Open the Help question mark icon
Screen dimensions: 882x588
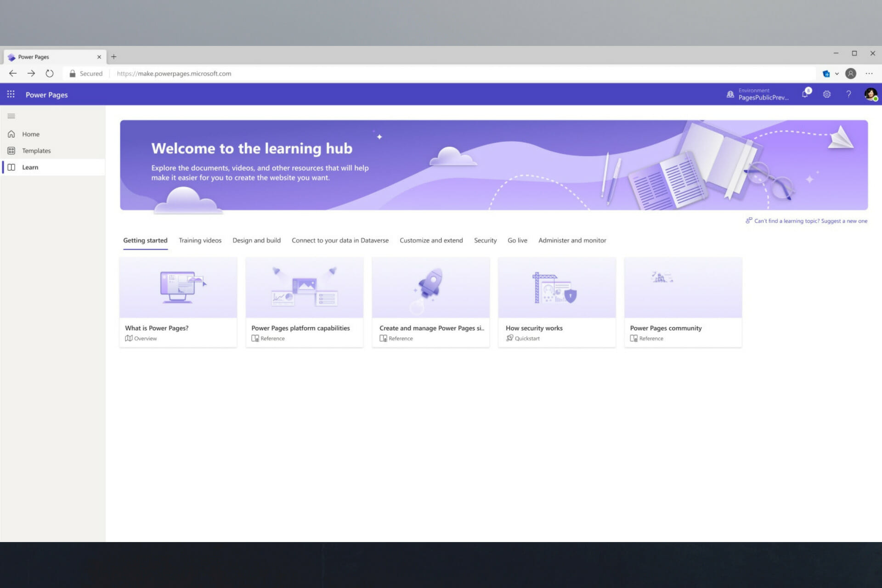pyautogui.click(x=848, y=94)
